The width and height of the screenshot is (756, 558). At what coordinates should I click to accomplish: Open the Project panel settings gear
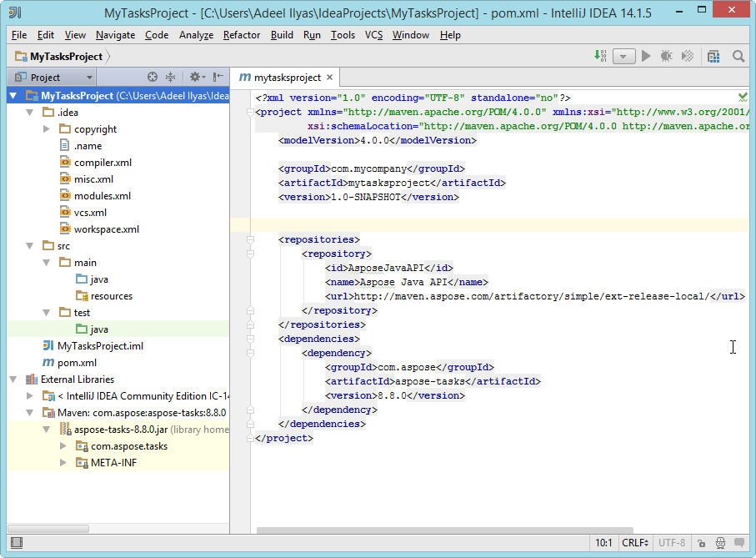coord(194,77)
